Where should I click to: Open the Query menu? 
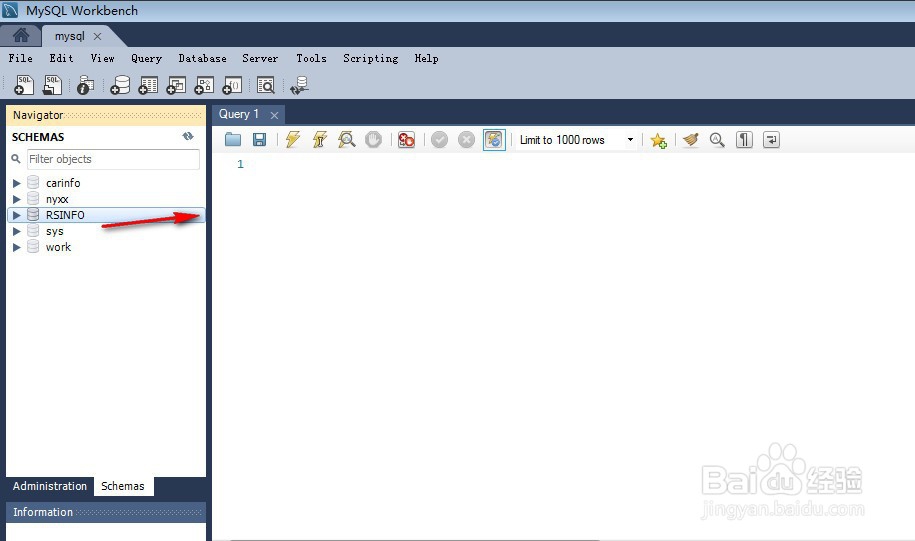[x=146, y=58]
